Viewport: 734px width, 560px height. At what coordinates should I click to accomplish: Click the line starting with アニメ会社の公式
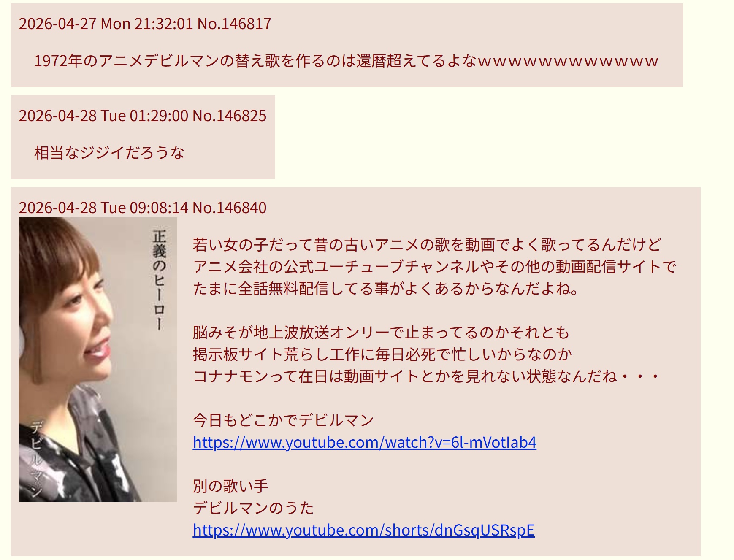point(435,267)
